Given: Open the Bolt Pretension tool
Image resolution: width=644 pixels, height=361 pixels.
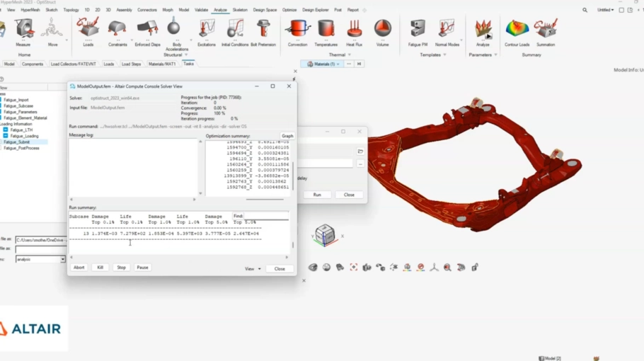Looking at the screenshot, I should 263,29.
